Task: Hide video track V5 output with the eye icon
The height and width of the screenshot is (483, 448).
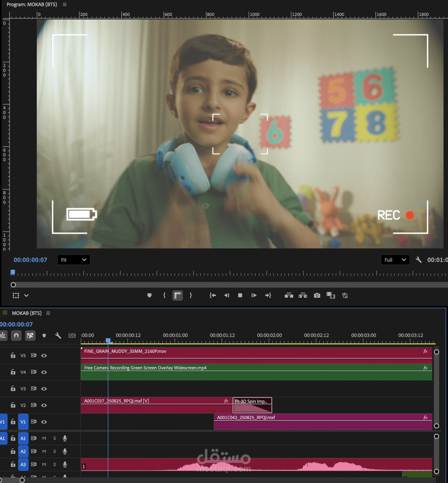Action: 44,356
